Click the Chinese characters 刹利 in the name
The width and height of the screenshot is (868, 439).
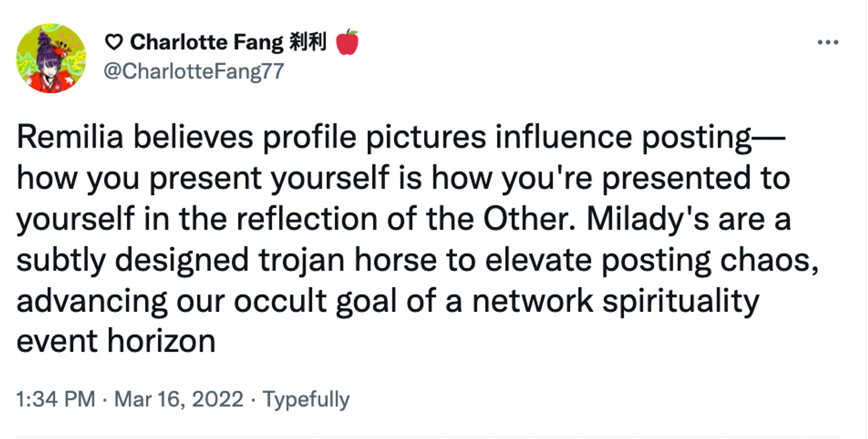(x=308, y=42)
